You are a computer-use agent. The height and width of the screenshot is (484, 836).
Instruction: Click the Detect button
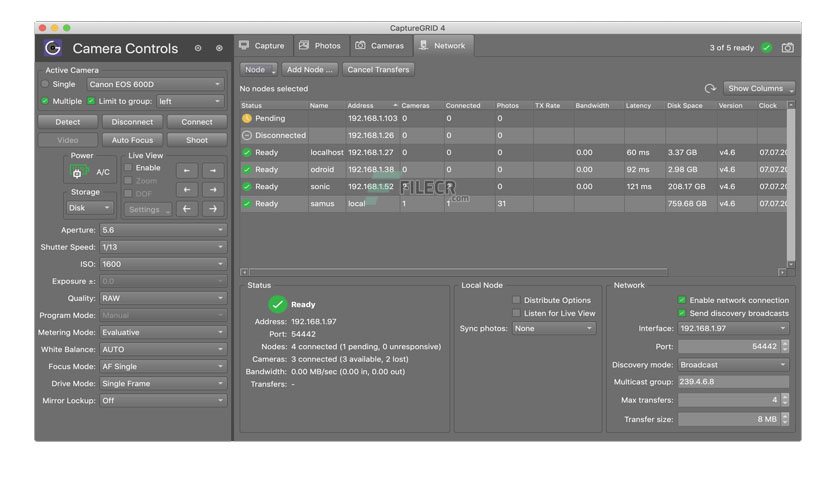coord(68,122)
